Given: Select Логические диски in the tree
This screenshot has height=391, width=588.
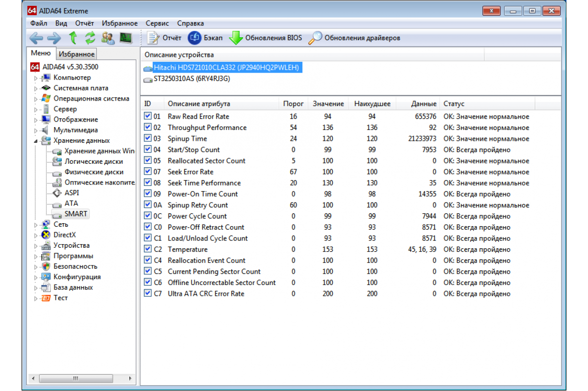Looking at the screenshot, I should tap(94, 161).
